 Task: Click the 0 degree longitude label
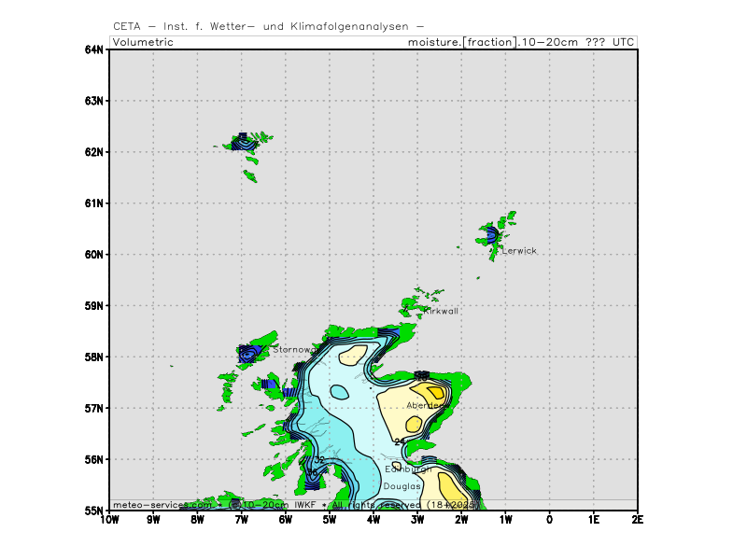549,520
